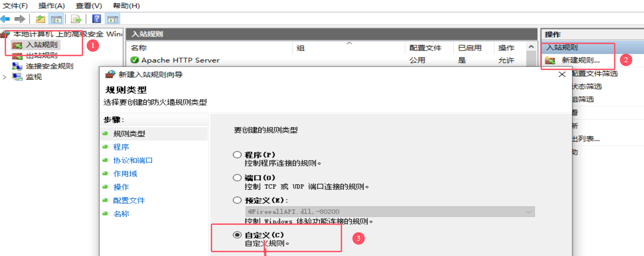
Task: Click the Enabled Yes (是) cell
Action: (462, 60)
